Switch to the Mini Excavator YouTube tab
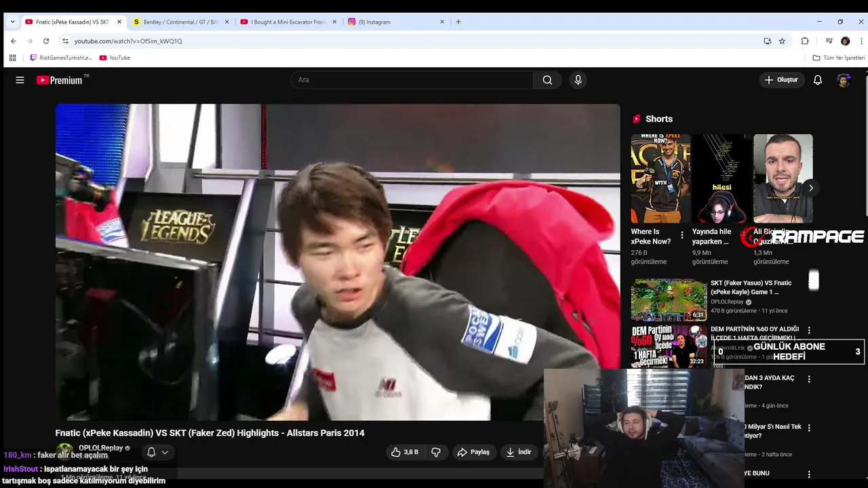 pos(288,22)
